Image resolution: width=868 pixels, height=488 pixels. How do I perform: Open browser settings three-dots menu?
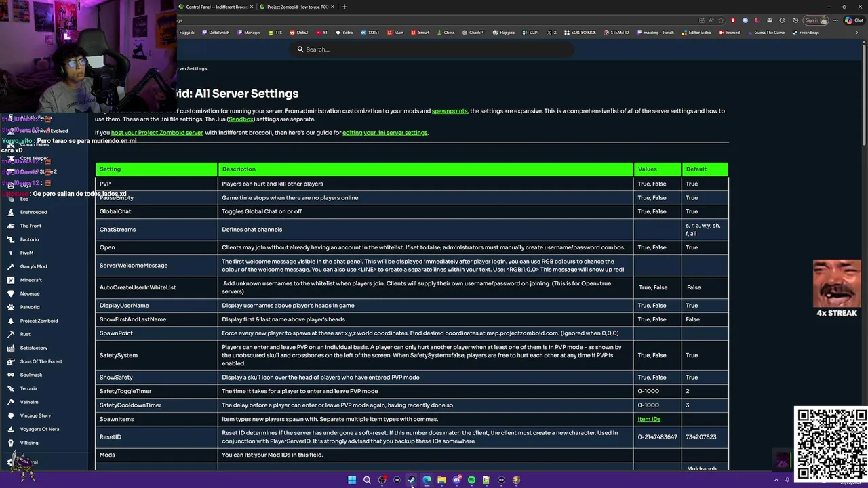pyautogui.click(x=837, y=20)
